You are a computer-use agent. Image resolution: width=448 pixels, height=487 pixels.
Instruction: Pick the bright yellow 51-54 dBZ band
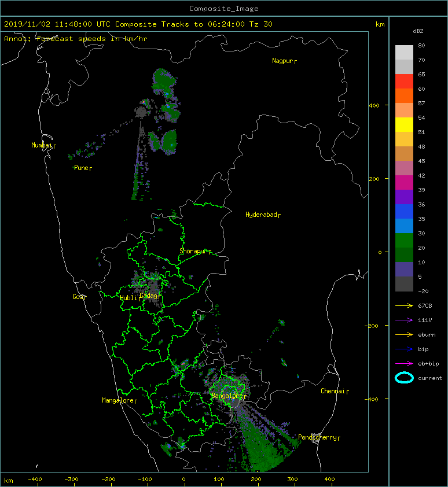[404, 125]
